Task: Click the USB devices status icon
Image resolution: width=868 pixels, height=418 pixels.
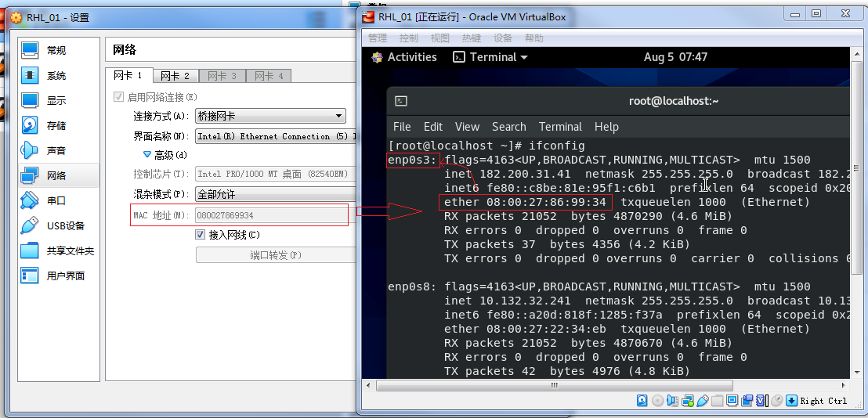Action: pos(703,400)
